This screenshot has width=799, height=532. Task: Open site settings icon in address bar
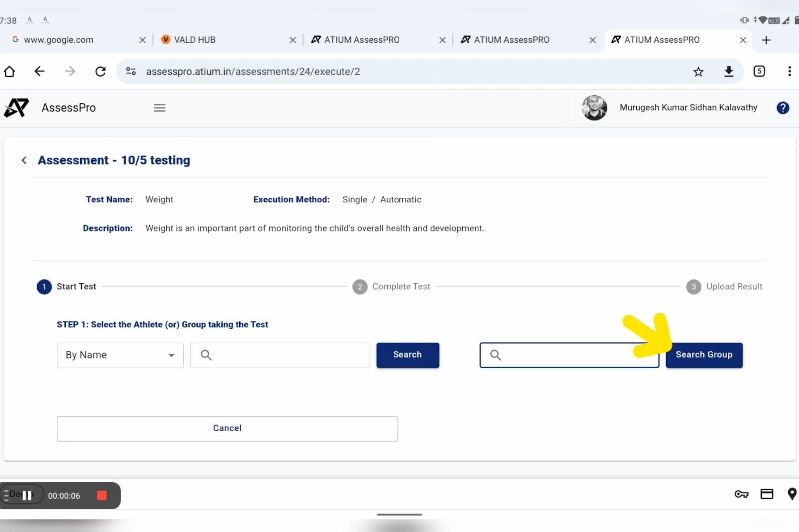pos(131,71)
